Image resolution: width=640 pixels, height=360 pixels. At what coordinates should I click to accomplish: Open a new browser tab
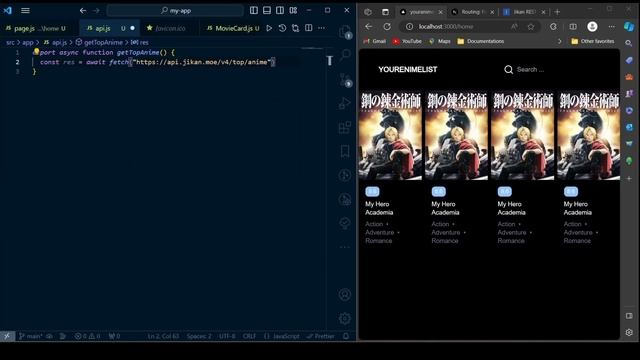point(557,12)
